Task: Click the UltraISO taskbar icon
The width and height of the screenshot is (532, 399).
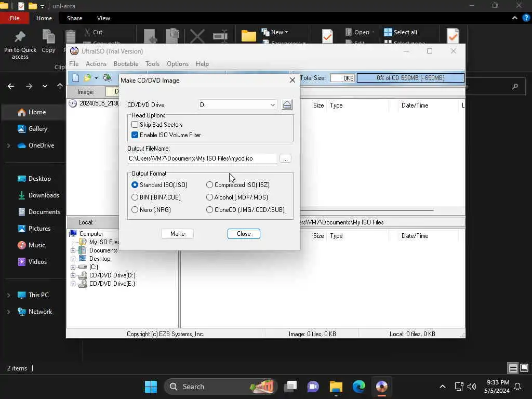Action: [382, 387]
